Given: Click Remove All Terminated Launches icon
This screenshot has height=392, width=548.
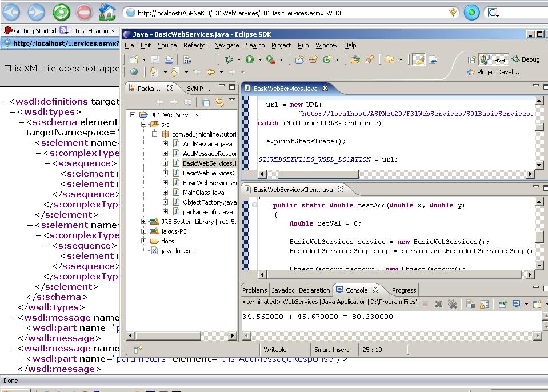Looking at the screenshot, I should coord(452,305).
